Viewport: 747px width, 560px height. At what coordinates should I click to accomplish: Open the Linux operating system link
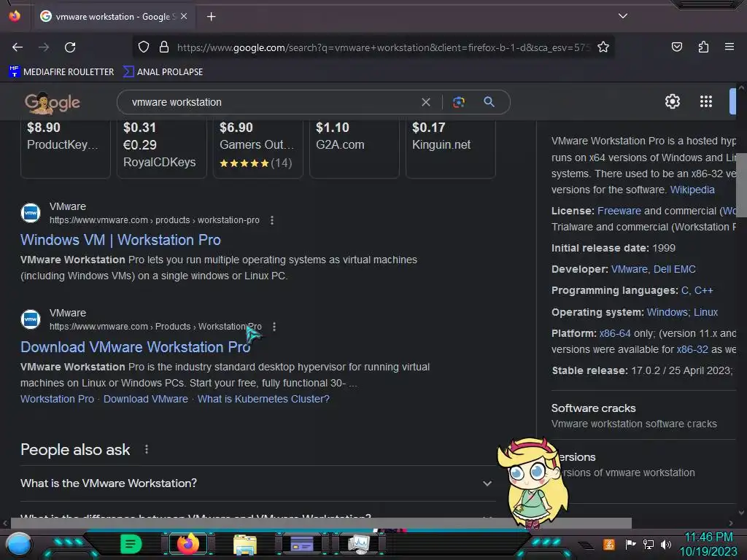point(705,312)
